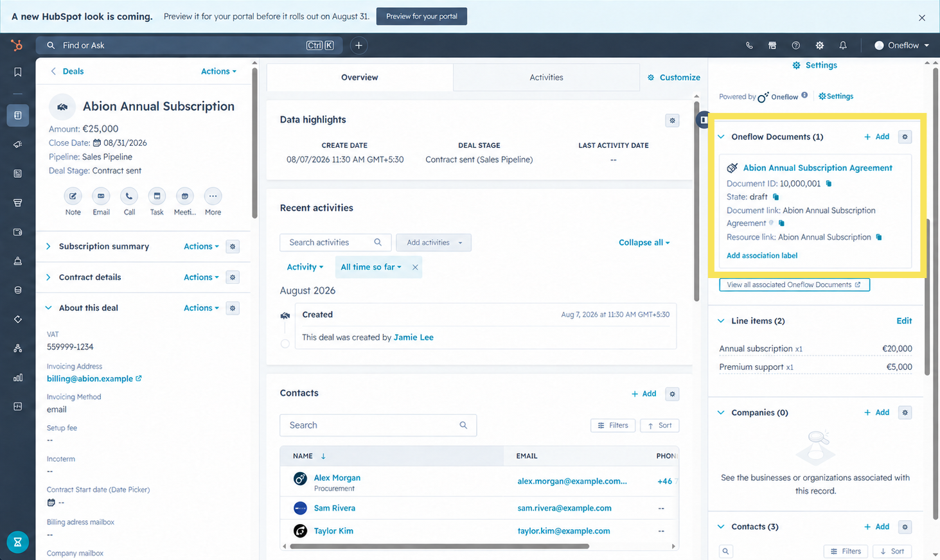Expand the Subscription summary section
This screenshot has height=560, width=940.
(48, 247)
